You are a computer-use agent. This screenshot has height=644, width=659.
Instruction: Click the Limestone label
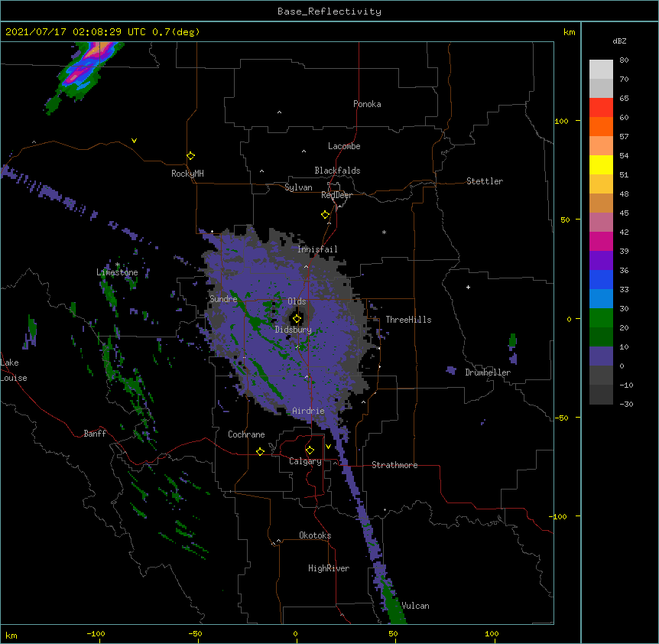(x=117, y=272)
